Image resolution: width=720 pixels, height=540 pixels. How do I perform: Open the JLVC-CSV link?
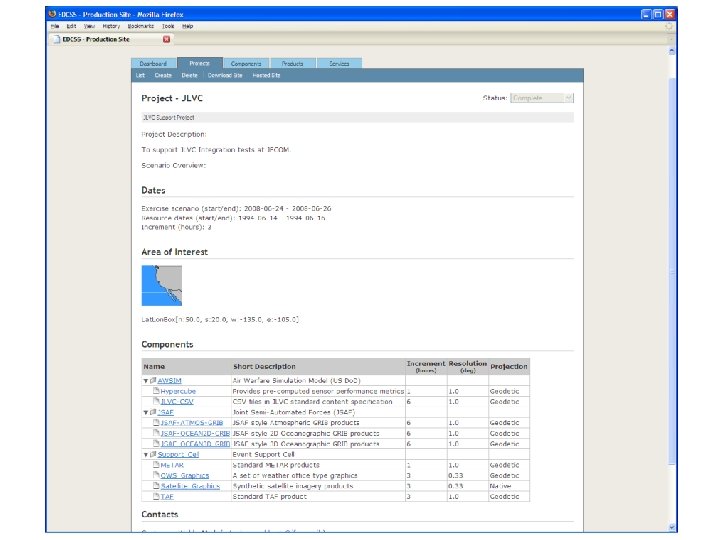(177, 402)
